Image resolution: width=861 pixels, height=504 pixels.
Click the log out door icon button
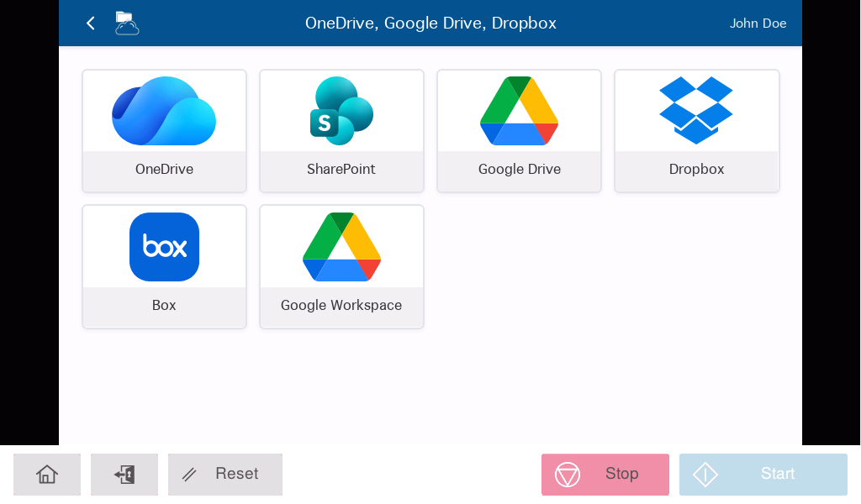click(124, 475)
